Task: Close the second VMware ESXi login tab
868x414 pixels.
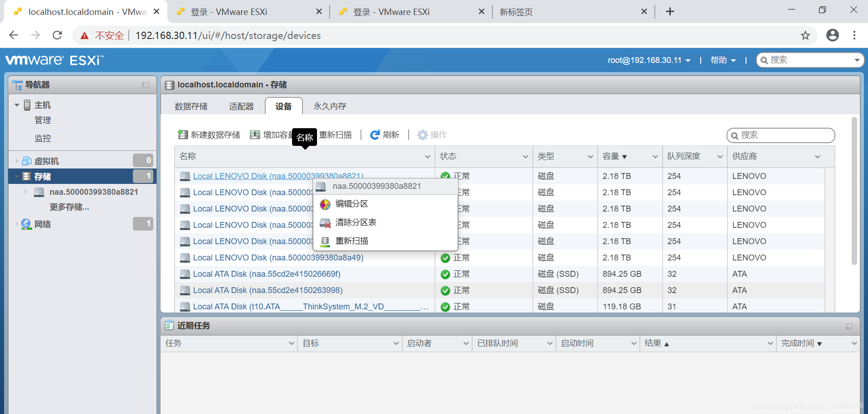Action: (x=482, y=11)
